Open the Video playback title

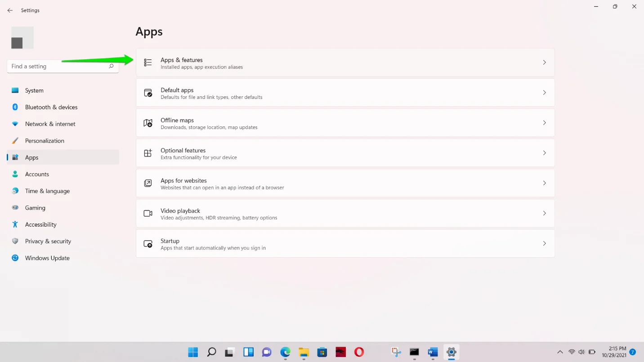[x=180, y=210]
